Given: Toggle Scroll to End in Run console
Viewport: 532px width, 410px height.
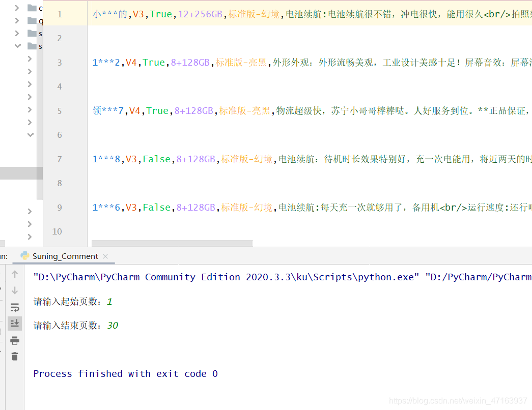Looking at the screenshot, I should click(x=15, y=324).
